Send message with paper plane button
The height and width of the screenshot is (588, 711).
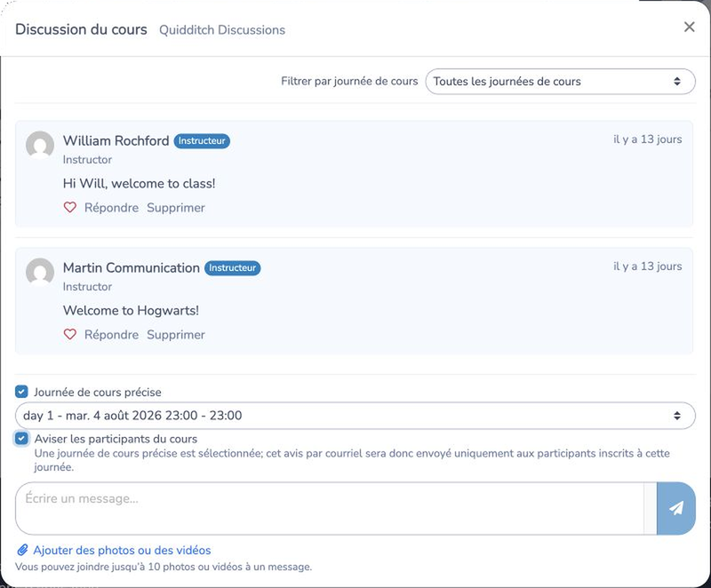(675, 508)
